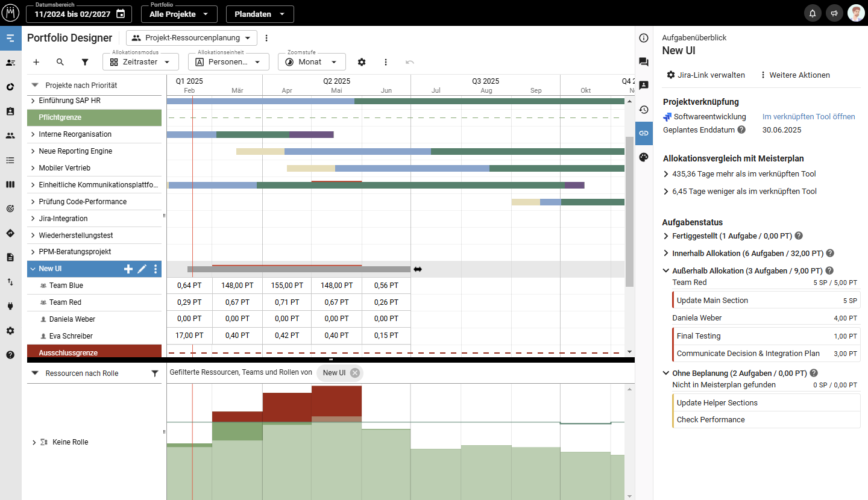Collapse the New UI project row
The width and height of the screenshot is (868, 500).
pyautogui.click(x=33, y=269)
